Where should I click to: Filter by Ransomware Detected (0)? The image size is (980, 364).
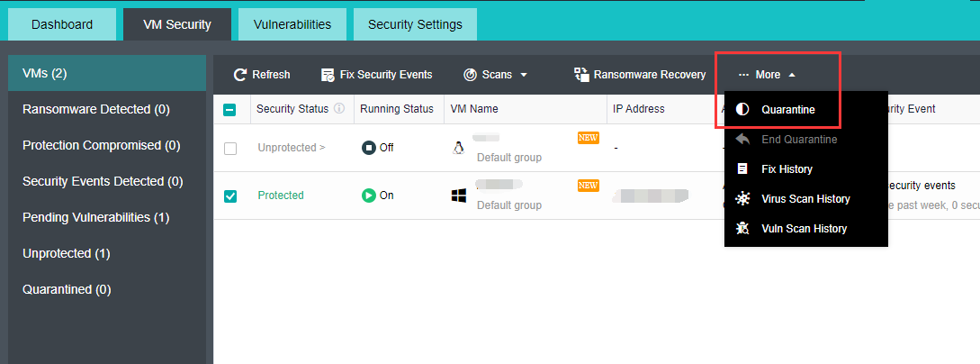click(x=95, y=109)
